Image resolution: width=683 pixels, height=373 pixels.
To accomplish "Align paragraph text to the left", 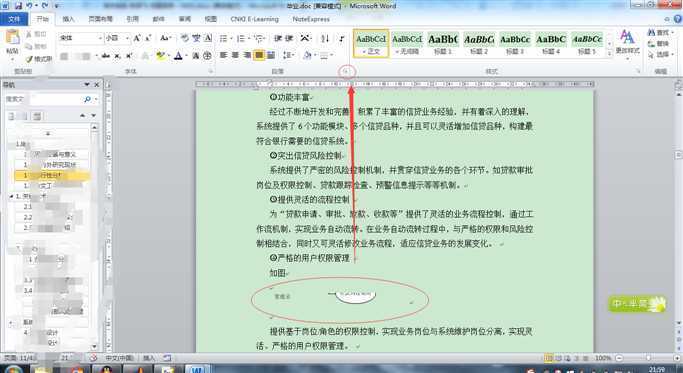I will (x=223, y=55).
